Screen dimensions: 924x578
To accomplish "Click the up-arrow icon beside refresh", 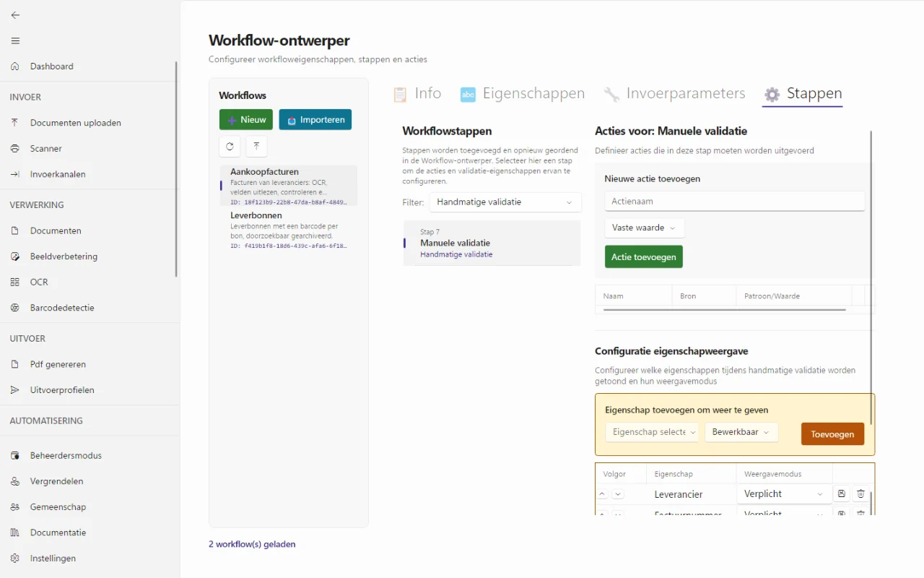I will [x=256, y=146].
